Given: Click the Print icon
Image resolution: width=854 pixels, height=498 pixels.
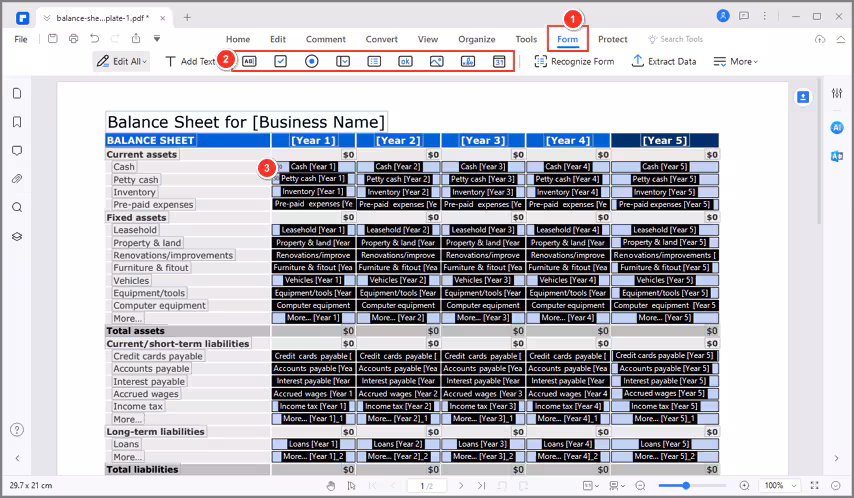Looking at the screenshot, I should point(74,39).
